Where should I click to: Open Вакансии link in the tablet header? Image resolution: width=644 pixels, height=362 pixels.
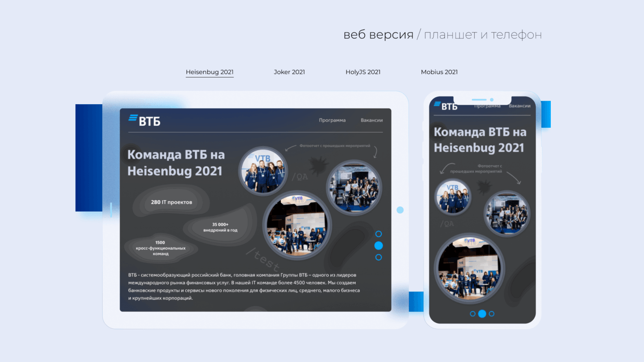click(x=372, y=120)
